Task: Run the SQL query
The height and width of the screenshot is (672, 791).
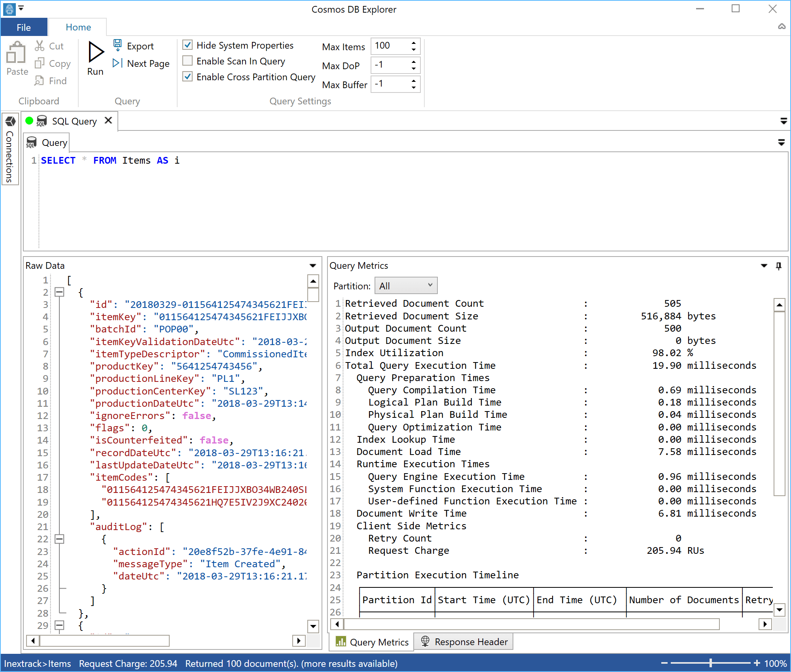Action: tap(95, 59)
